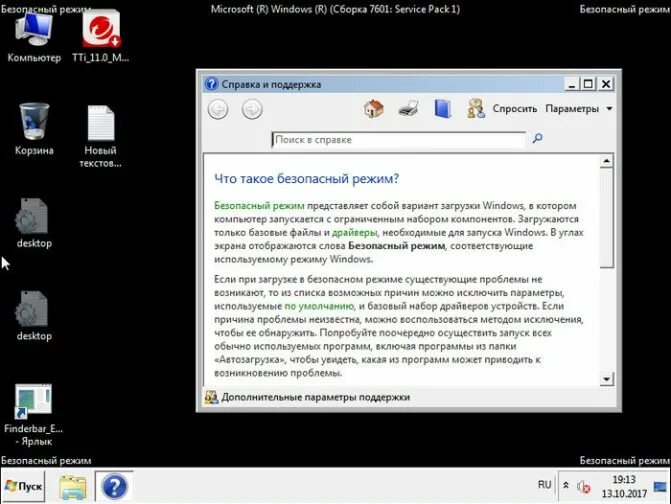Click the help scrollbar thumb
Viewport: 671px width, 504px height.
click(606, 218)
